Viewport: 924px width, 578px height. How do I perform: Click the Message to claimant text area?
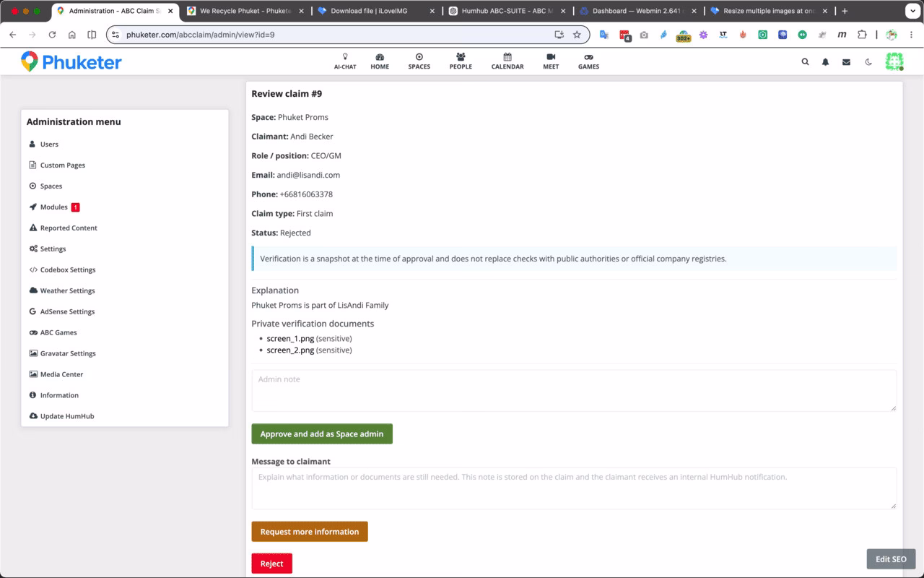point(574,488)
